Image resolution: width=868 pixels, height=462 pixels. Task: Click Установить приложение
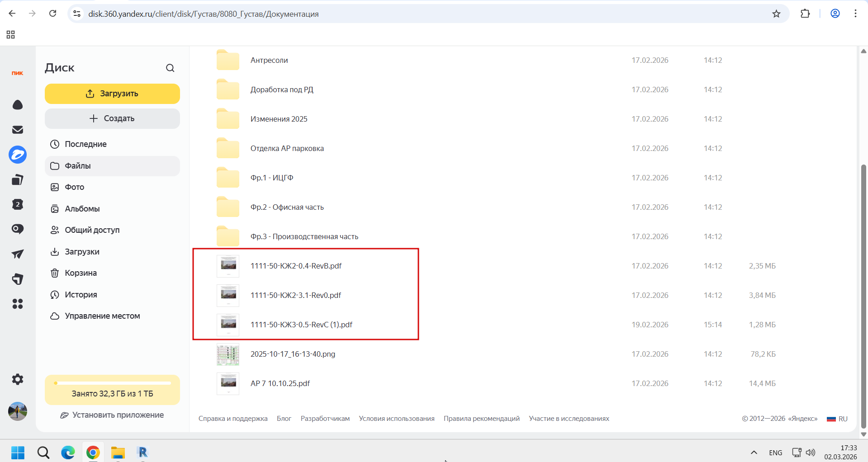tap(112, 415)
